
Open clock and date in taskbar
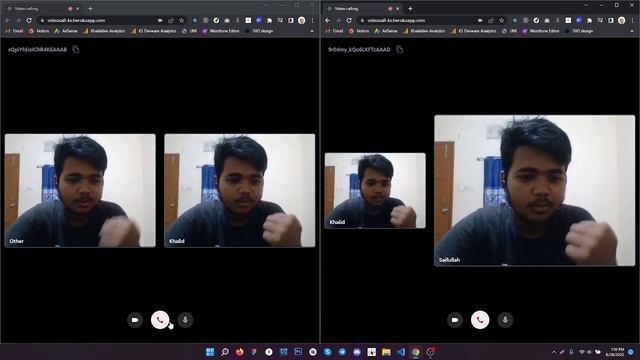(615, 352)
